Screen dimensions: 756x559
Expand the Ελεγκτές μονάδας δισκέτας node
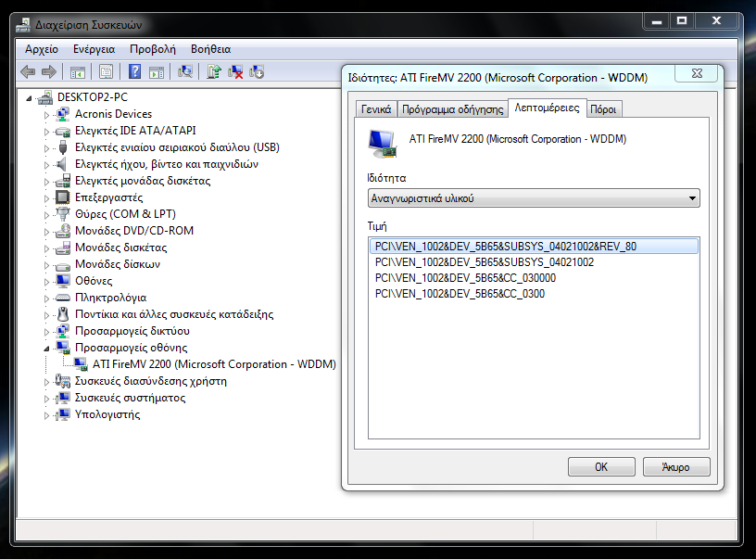[46, 182]
